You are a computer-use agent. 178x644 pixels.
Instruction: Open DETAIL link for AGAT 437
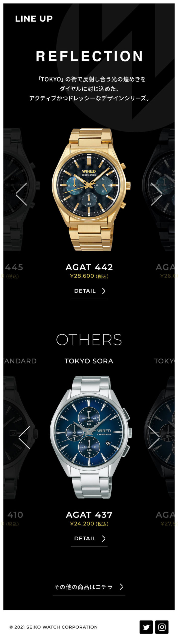[89, 539]
